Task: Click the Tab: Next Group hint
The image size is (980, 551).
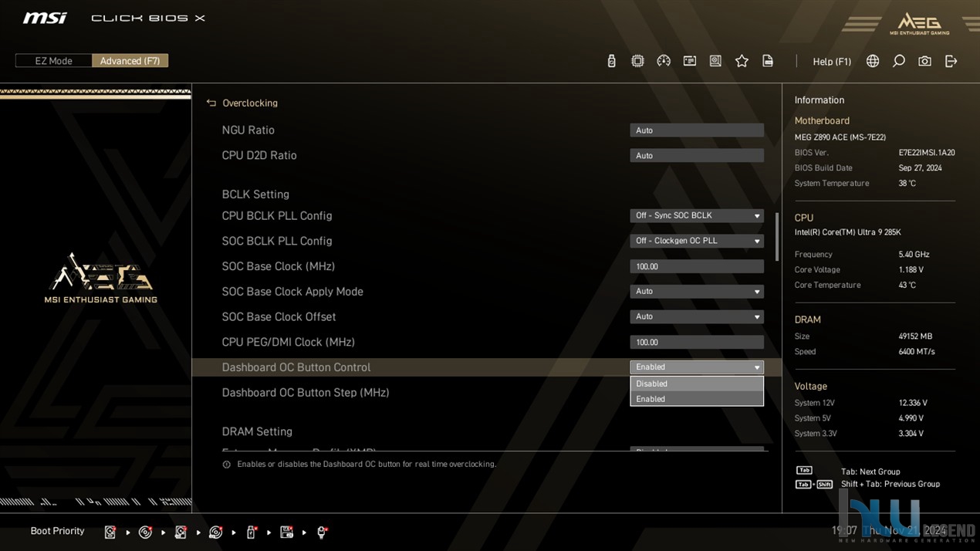Action: coord(870,472)
